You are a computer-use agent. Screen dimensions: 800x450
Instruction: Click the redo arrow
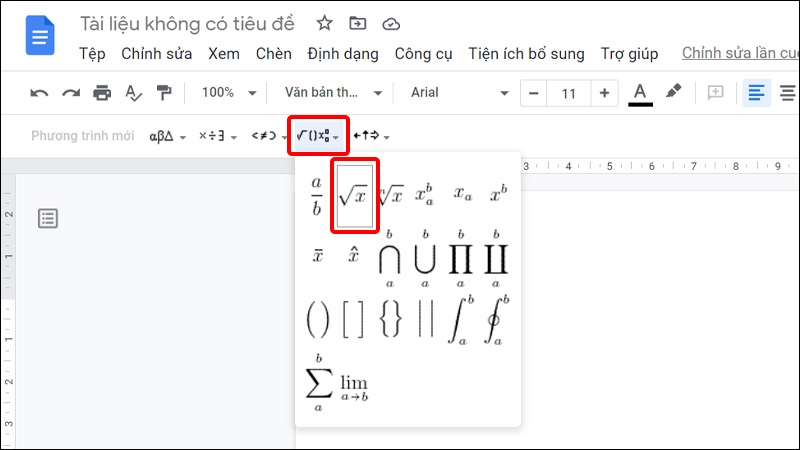point(71,93)
